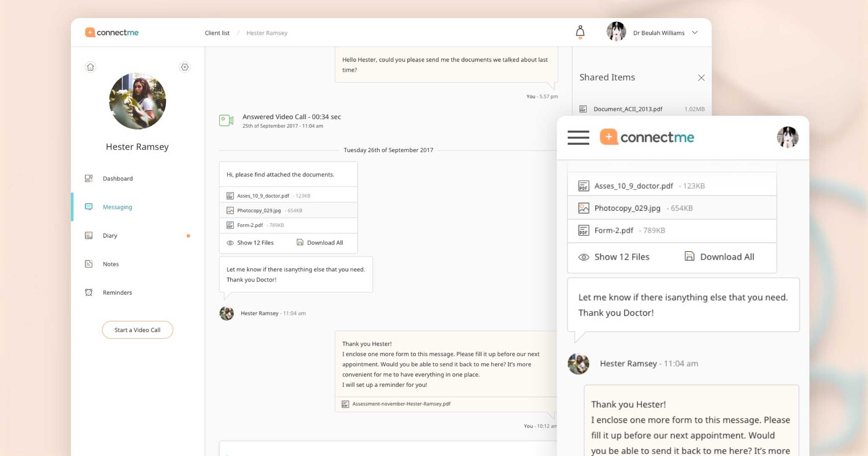
Task: Open Form-2.pdf in mobile view
Action: coord(614,230)
